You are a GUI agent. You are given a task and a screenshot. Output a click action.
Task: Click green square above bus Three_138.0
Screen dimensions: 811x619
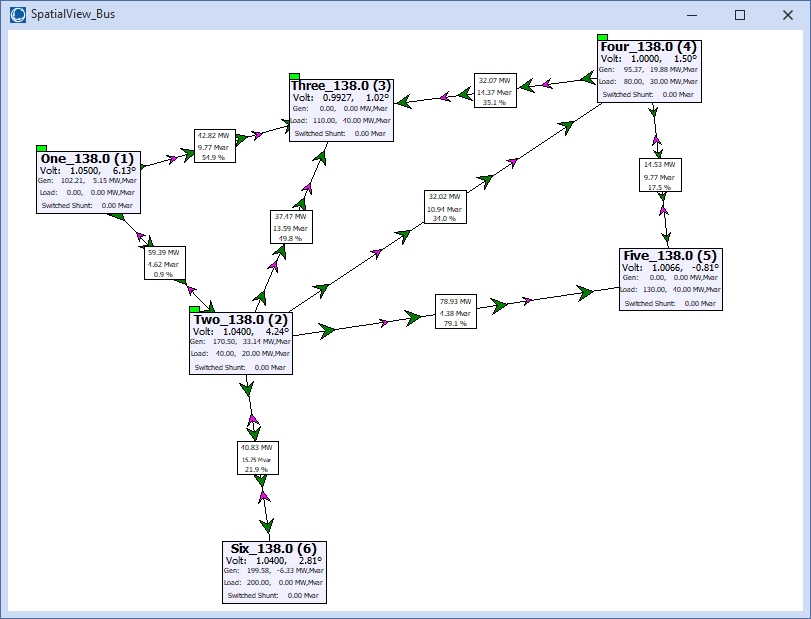click(294, 76)
